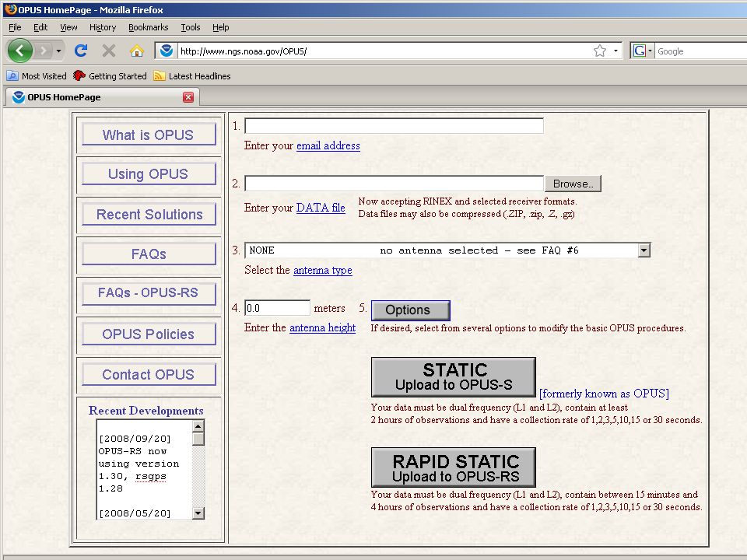747x560 pixels.
Task: Click RAPID STATIC Upload to OPUS-RS button
Action: [x=454, y=467]
